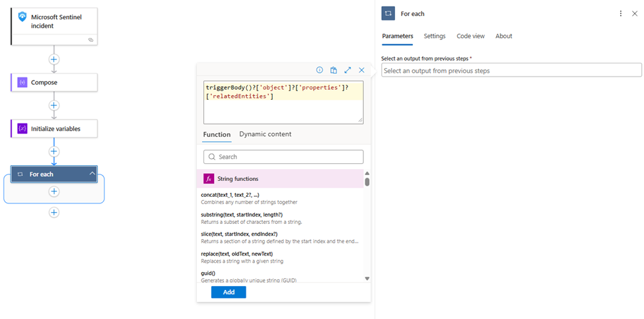This screenshot has width=644, height=319.
Task: Click the For each title in panel header
Action: coord(413,14)
